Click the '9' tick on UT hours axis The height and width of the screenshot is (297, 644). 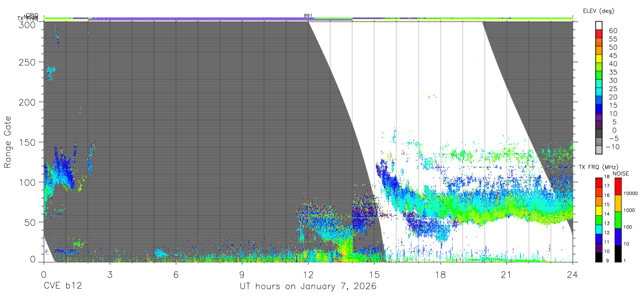point(242,274)
